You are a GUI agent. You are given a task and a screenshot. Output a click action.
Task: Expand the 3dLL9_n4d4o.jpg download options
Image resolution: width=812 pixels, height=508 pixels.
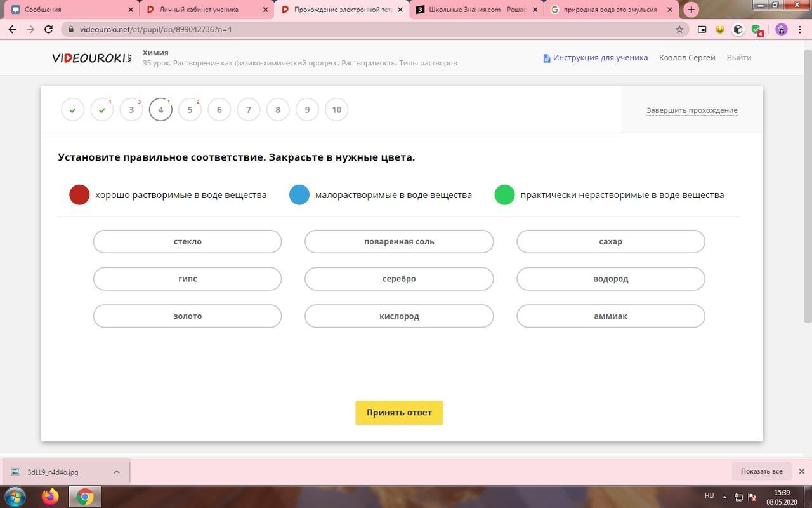click(x=117, y=472)
